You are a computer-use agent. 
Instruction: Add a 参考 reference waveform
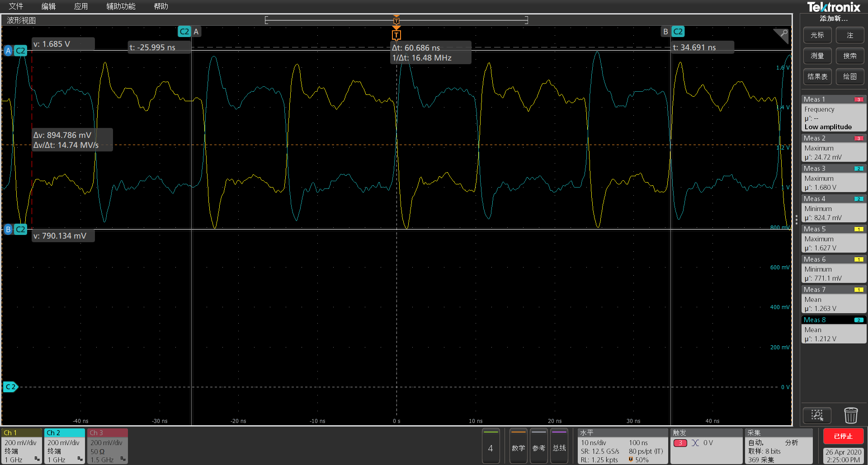tap(539, 446)
